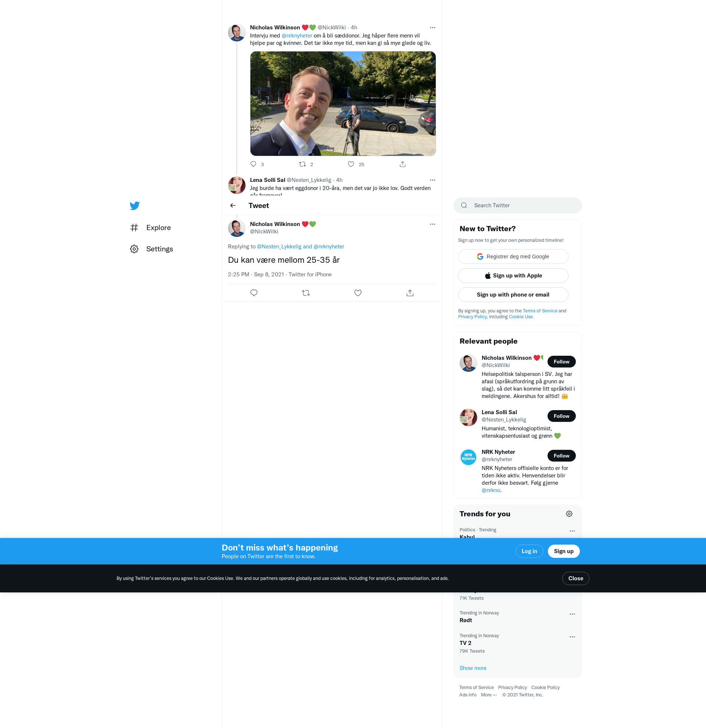Open the Twitter for iPhone source link

pyautogui.click(x=310, y=275)
